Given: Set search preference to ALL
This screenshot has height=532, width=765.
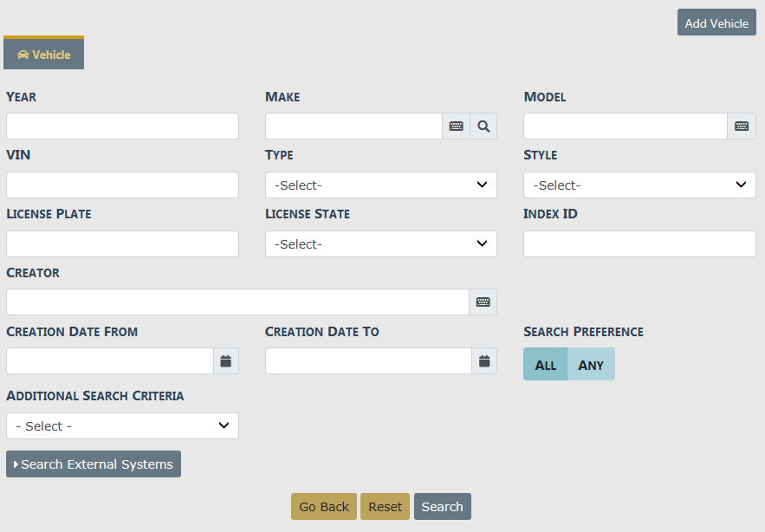Looking at the screenshot, I should [546, 365].
